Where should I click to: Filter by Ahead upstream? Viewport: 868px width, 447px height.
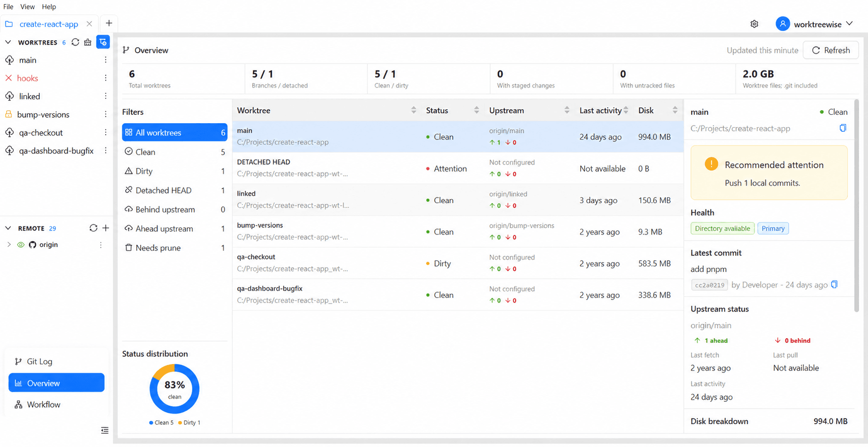(x=174, y=228)
